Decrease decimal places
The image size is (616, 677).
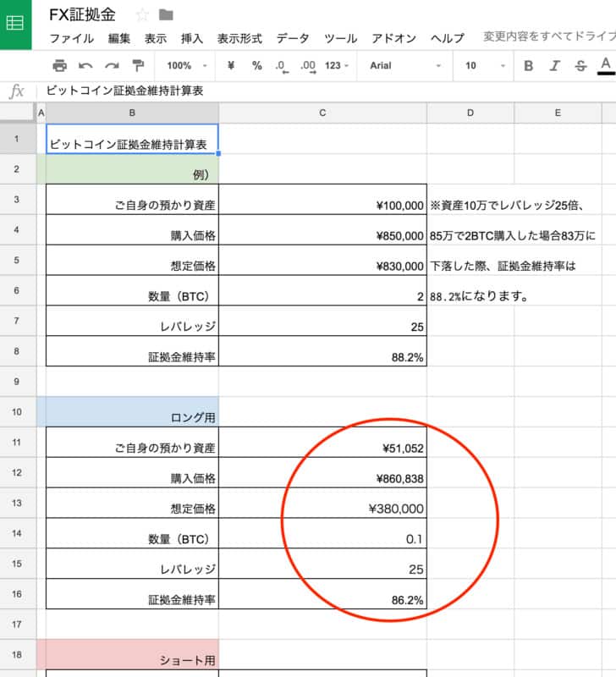coord(282,66)
